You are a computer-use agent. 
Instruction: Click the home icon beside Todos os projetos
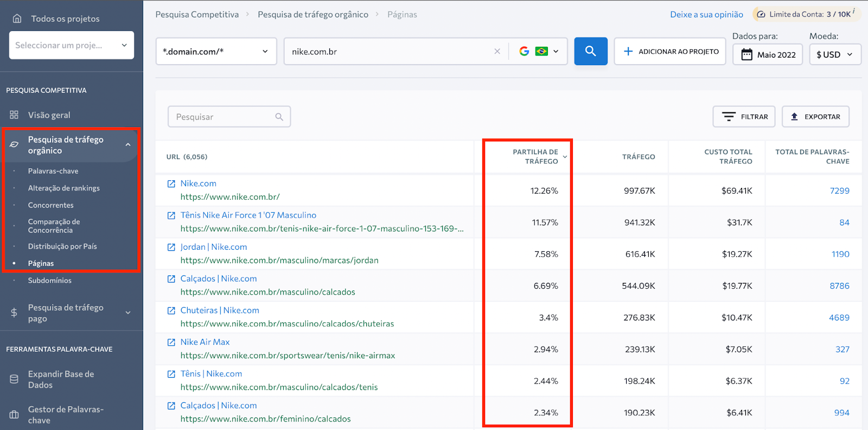point(17,18)
